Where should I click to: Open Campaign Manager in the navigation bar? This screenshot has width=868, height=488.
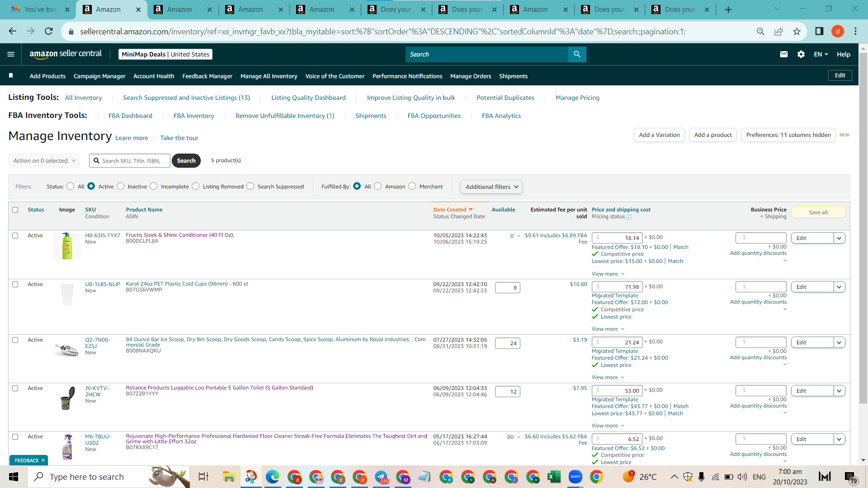99,76
